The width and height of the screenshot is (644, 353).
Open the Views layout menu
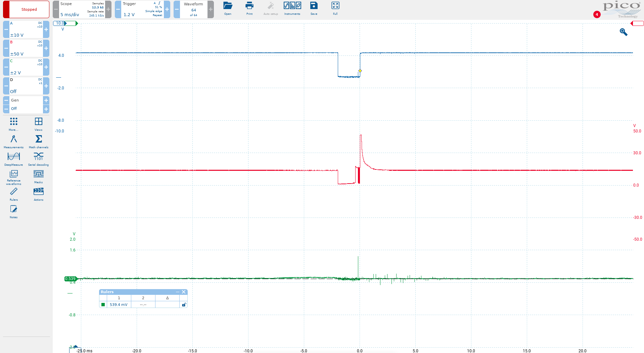[x=38, y=124]
